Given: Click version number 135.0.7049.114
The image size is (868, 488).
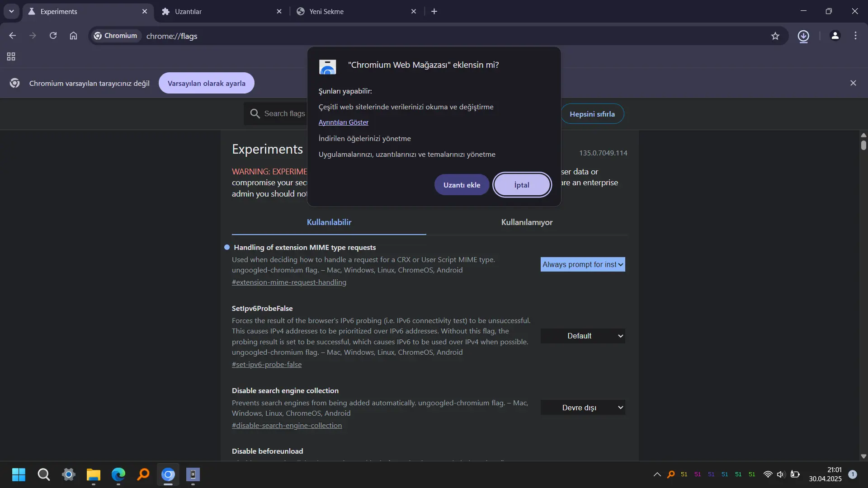Looking at the screenshot, I should coord(603,153).
